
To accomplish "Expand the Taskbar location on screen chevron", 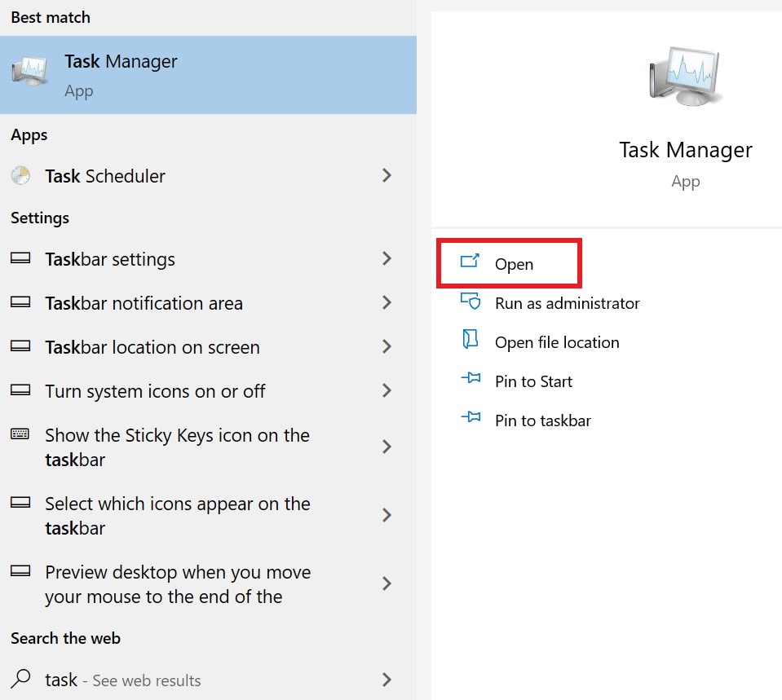I will tap(387, 346).
